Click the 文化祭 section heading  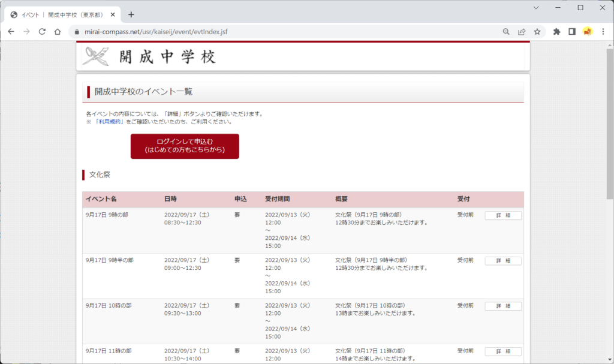(x=100, y=175)
